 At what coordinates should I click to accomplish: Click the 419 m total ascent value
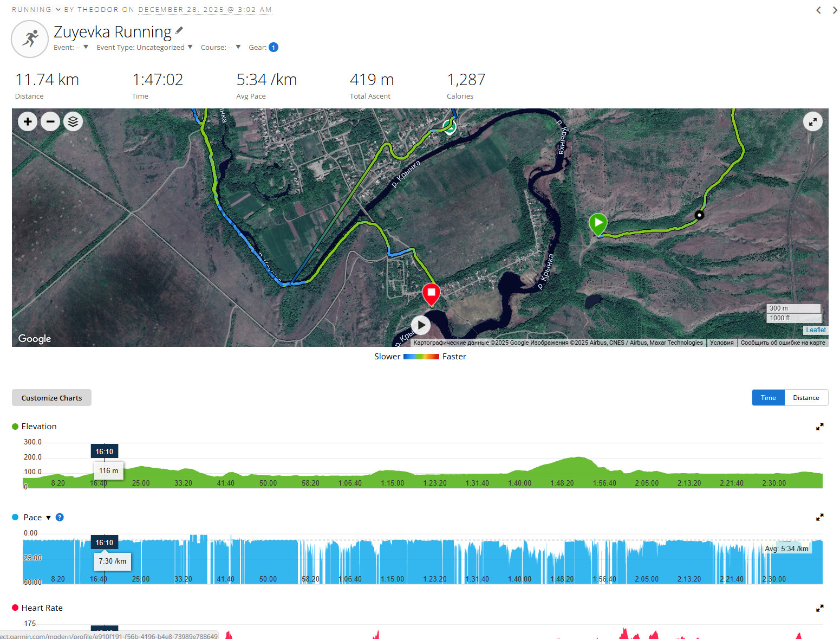(372, 80)
